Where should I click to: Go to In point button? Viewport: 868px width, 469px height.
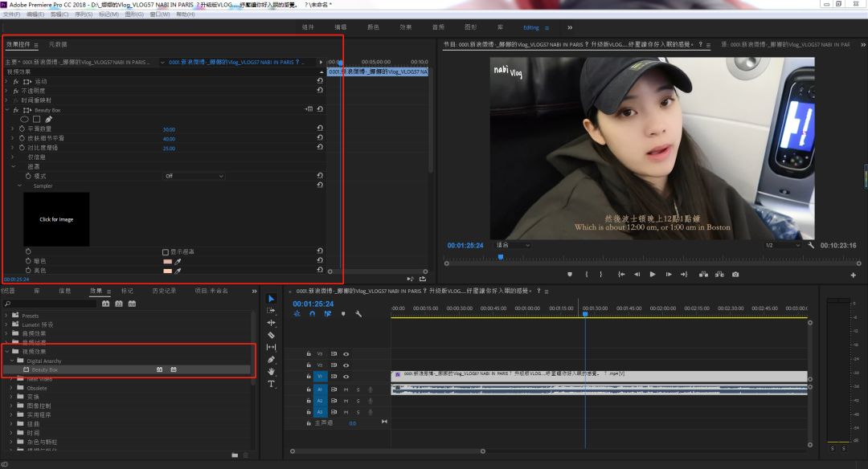(621, 275)
